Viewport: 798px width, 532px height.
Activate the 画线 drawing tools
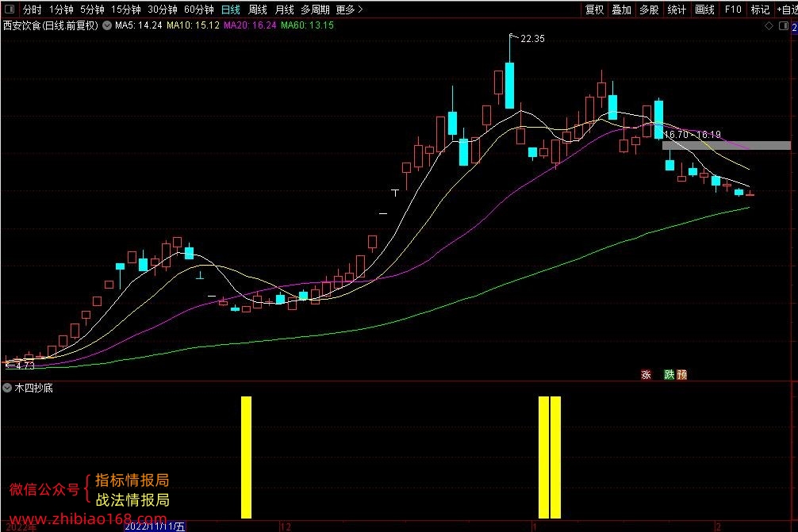coord(704,10)
